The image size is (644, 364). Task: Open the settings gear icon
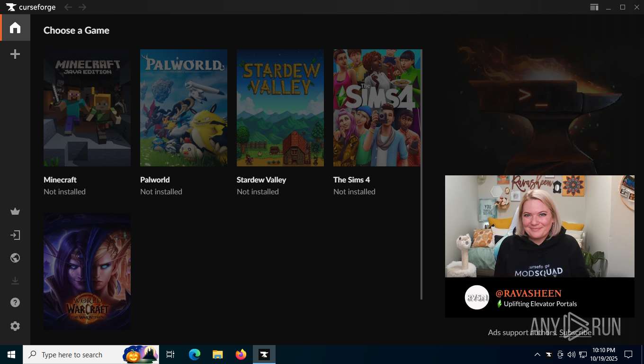(x=15, y=326)
